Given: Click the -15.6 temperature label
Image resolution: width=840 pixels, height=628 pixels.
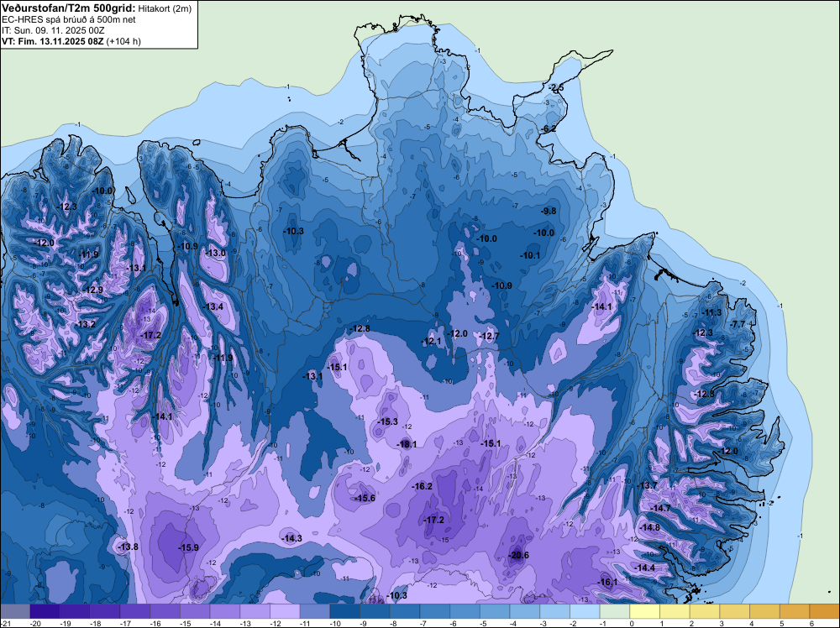Looking at the screenshot, I should pyautogui.click(x=365, y=498).
